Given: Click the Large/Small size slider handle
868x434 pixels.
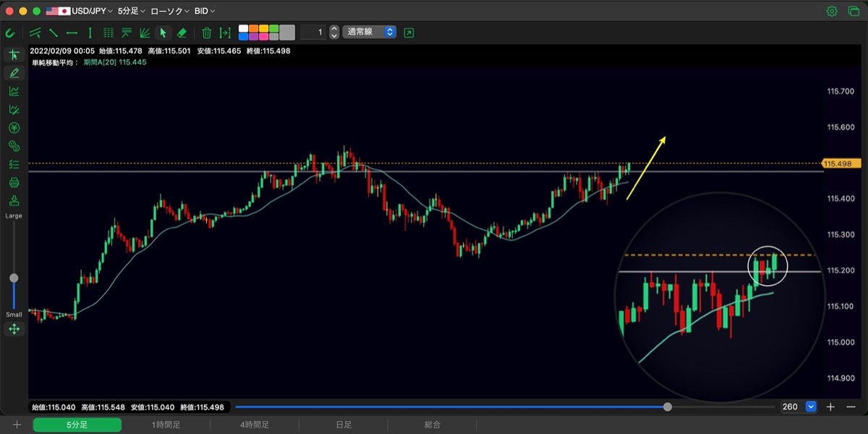Looking at the screenshot, I should (x=14, y=278).
